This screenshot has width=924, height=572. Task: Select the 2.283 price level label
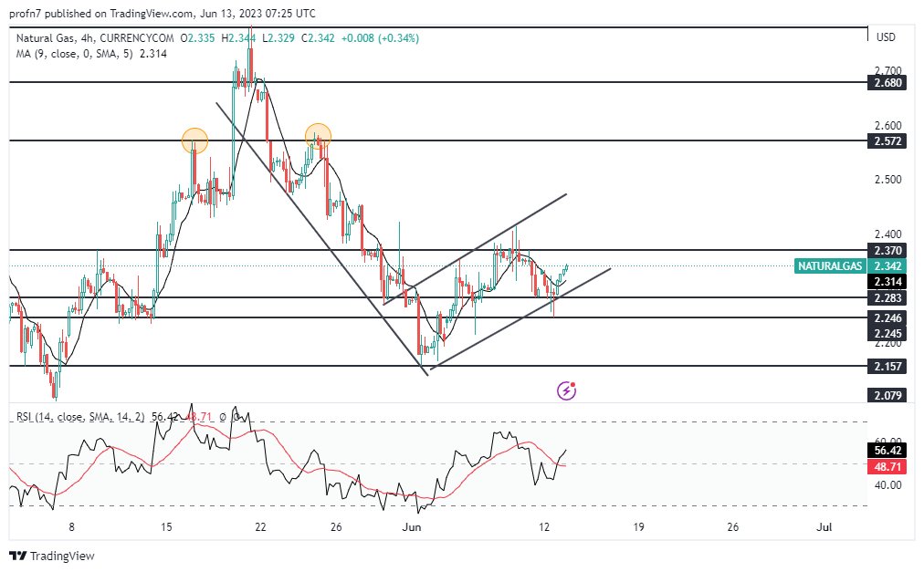887,297
